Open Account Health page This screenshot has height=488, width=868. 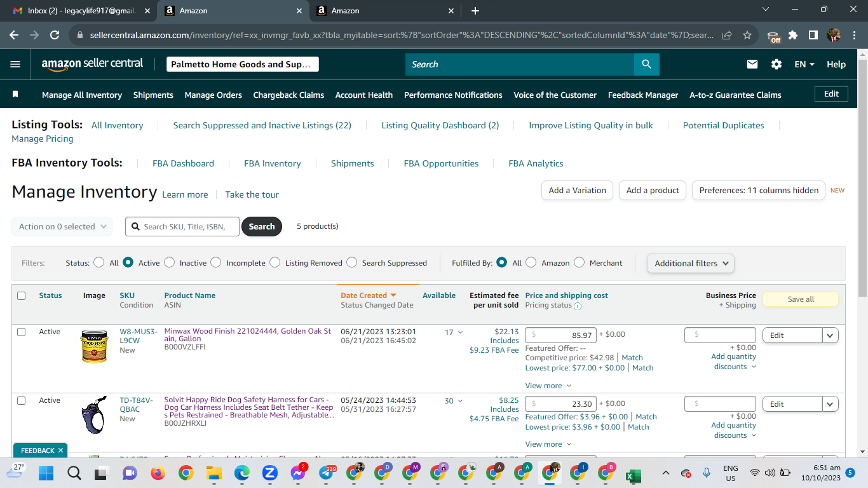(364, 95)
